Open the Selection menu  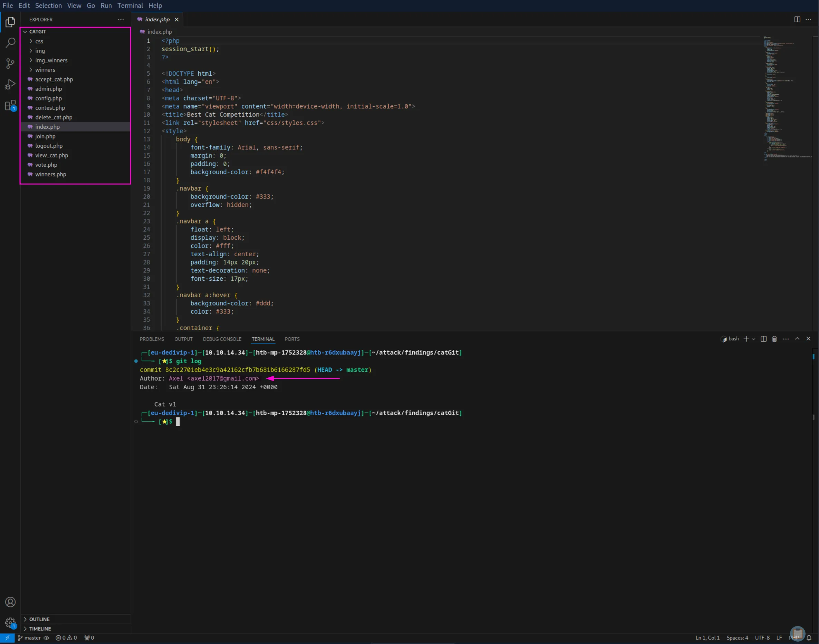point(48,6)
